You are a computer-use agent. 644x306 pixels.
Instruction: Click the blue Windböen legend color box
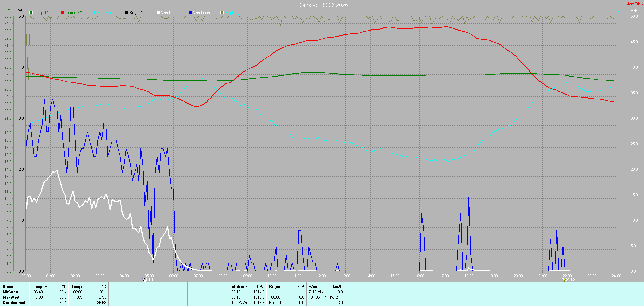190,13
